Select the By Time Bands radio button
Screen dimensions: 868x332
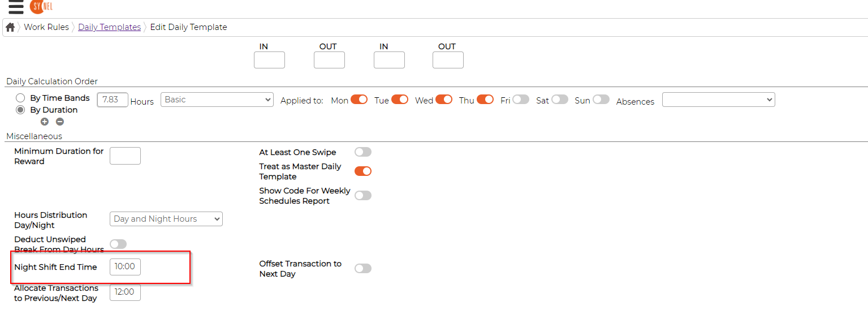point(20,98)
